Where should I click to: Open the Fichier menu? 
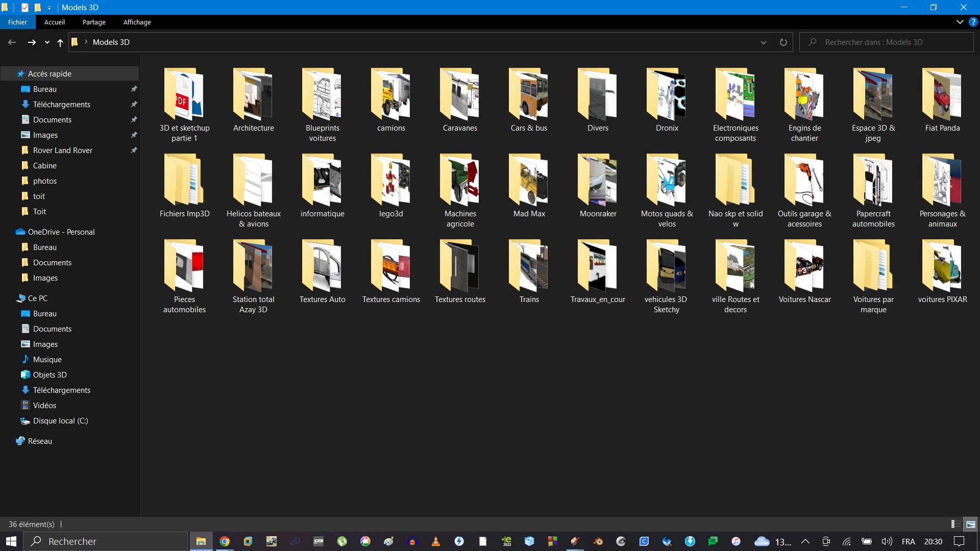pyautogui.click(x=17, y=22)
